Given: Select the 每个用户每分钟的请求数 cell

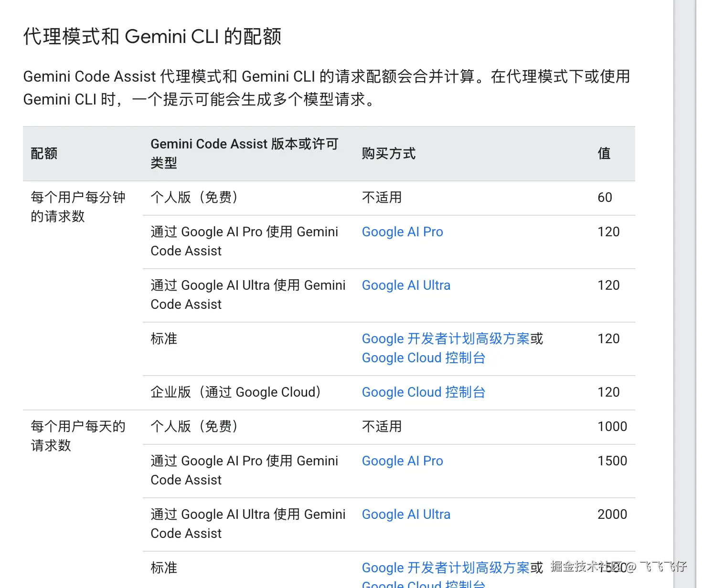Looking at the screenshot, I should click(78, 207).
